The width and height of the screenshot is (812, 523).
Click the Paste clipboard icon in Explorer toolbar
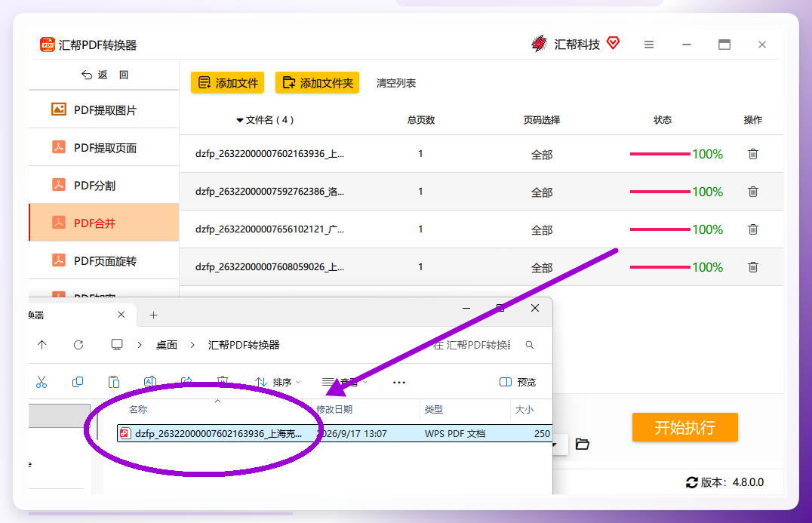pyautogui.click(x=114, y=382)
